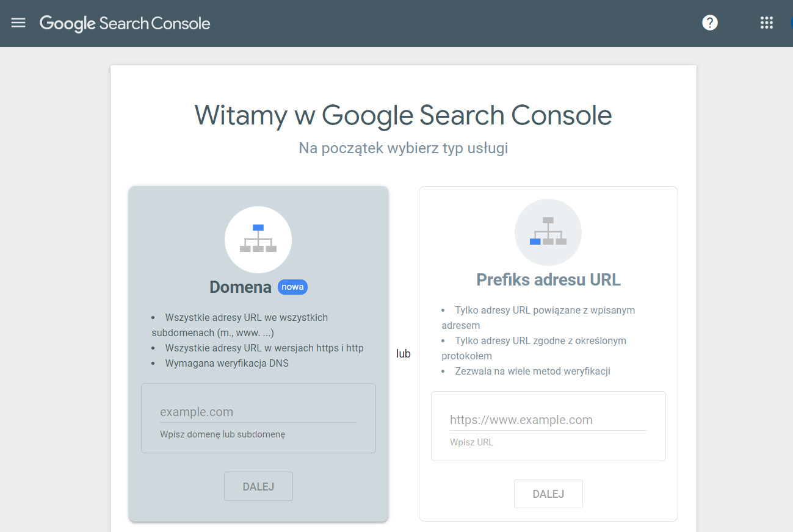Click the example.com domain input field
The width and height of the screenshot is (793, 532).
pos(258,412)
